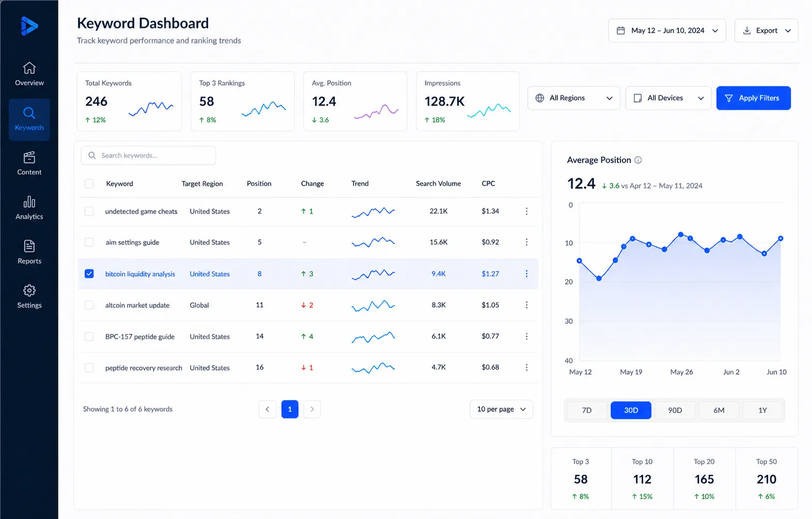
Task: Open the Impressions 128.7K stat card
Action: pyautogui.click(x=468, y=101)
